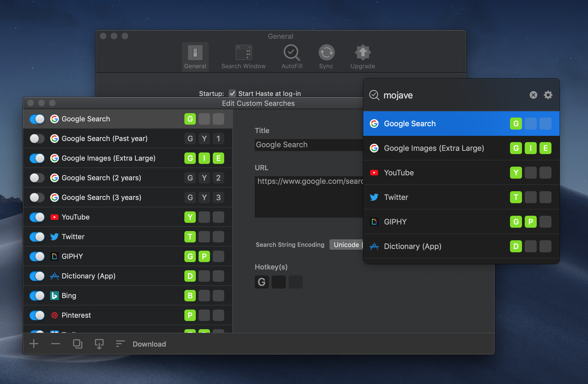Click the settings gear icon in search window
The width and height of the screenshot is (588, 384).
[548, 95]
